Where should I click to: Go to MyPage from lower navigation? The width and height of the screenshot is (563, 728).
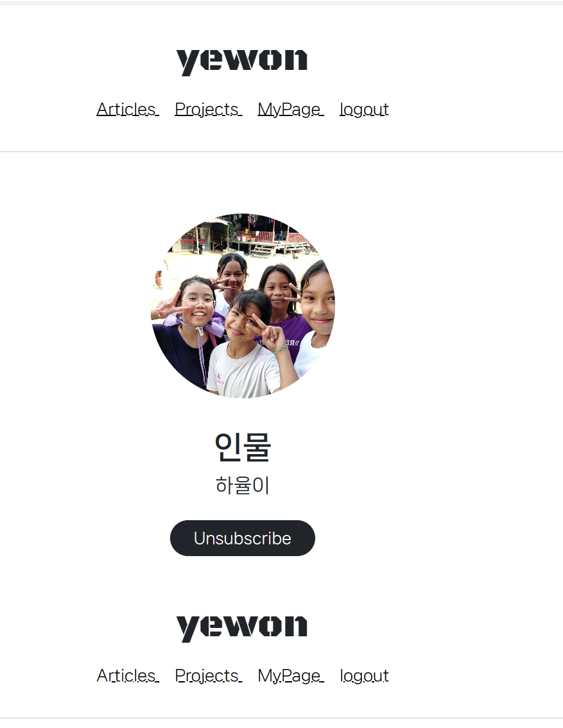coord(291,676)
